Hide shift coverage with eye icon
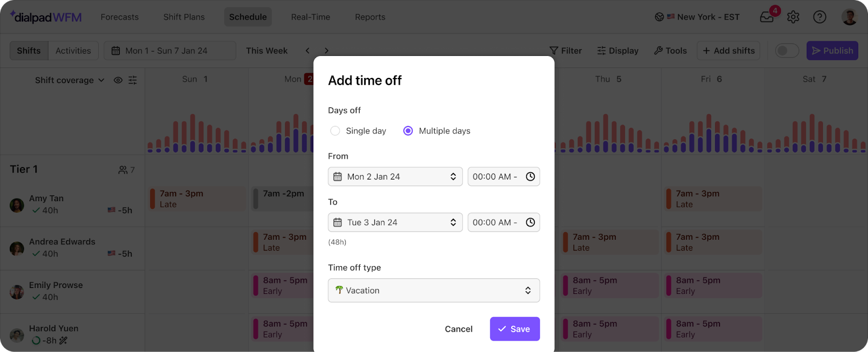868x352 pixels. tap(118, 80)
